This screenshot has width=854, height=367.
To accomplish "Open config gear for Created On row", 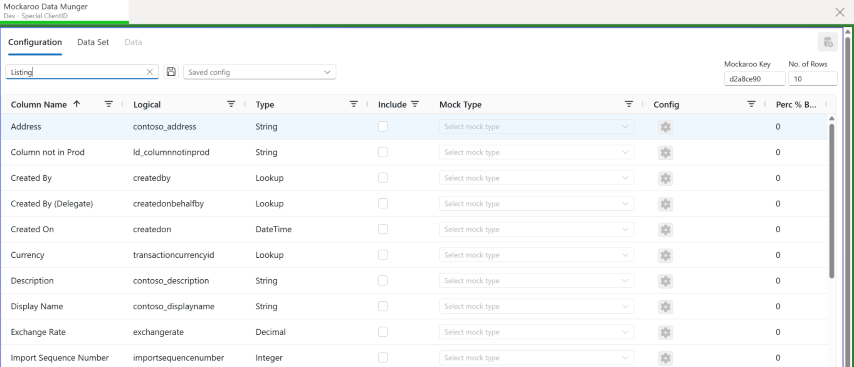I will pos(665,230).
